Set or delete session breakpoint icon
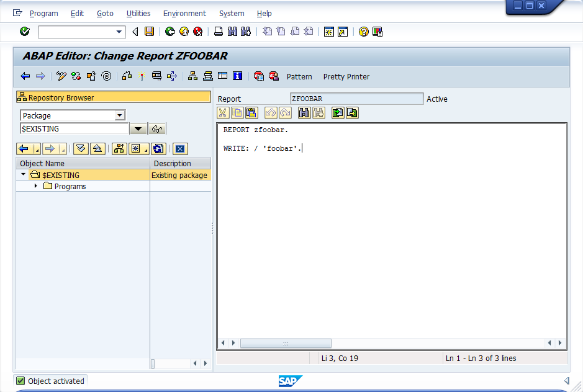Viewport: 583px width, 392px height. (258, 76)
